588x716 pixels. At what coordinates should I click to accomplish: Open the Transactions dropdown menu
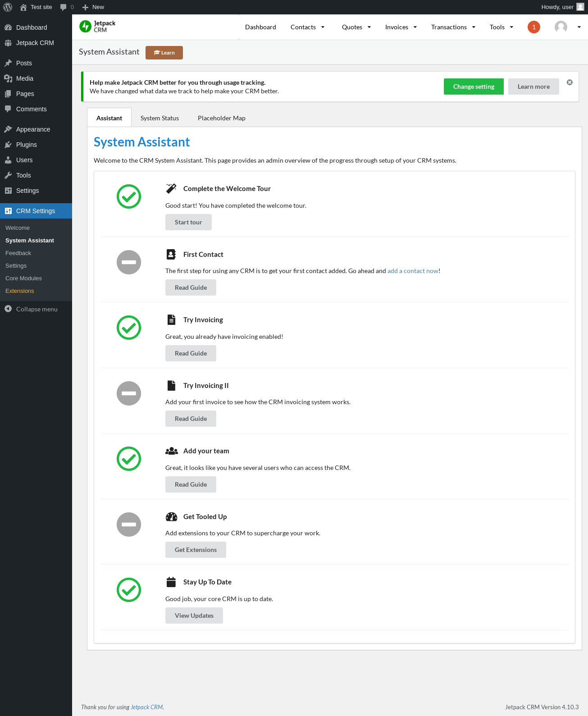point(453,27)
